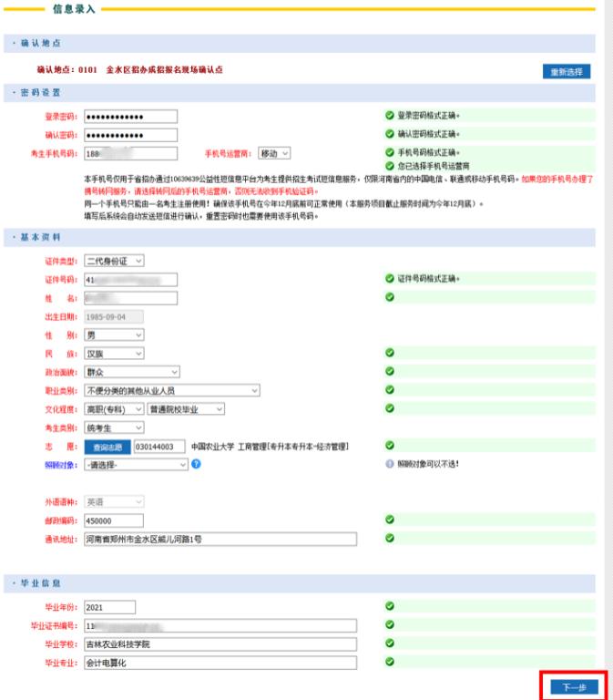Click green check icon in 邮政编码 row
Image resolution: width=613 pixels, height=700 pixels.
pos(390,520)
